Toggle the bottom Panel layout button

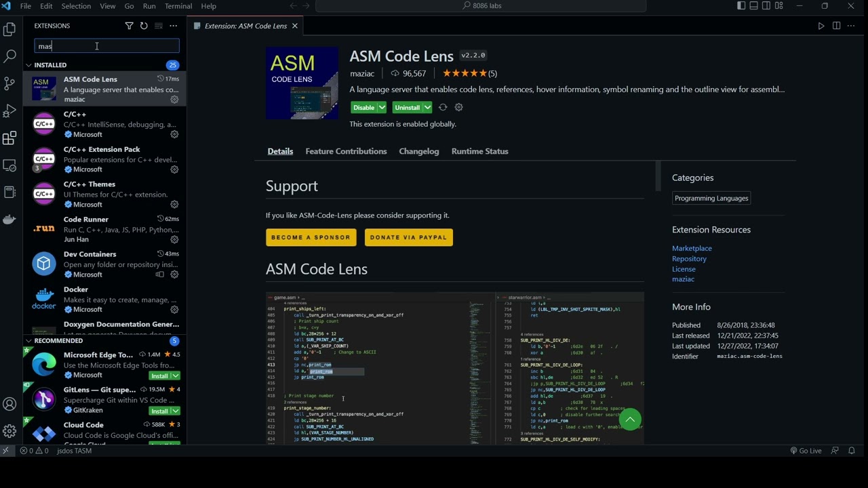(753, 6)
